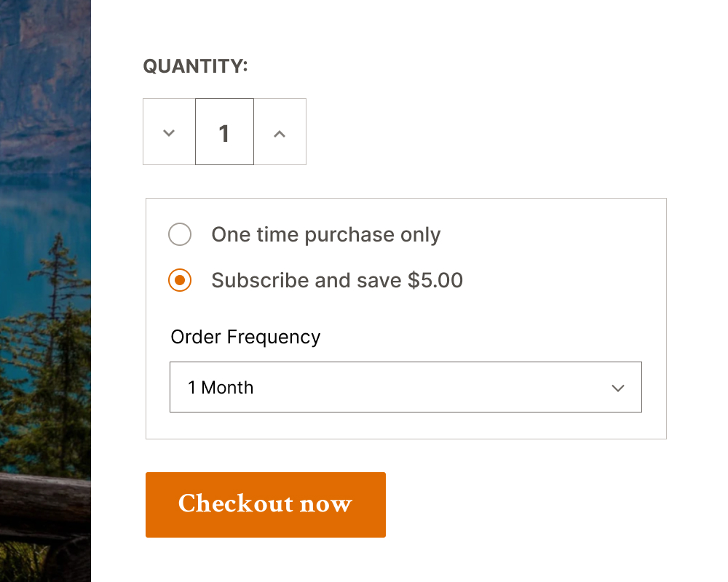The height and width of the screenshot is (582, 728).
Task: Click the '1 Month' selected value
Action: coord(221,388)
